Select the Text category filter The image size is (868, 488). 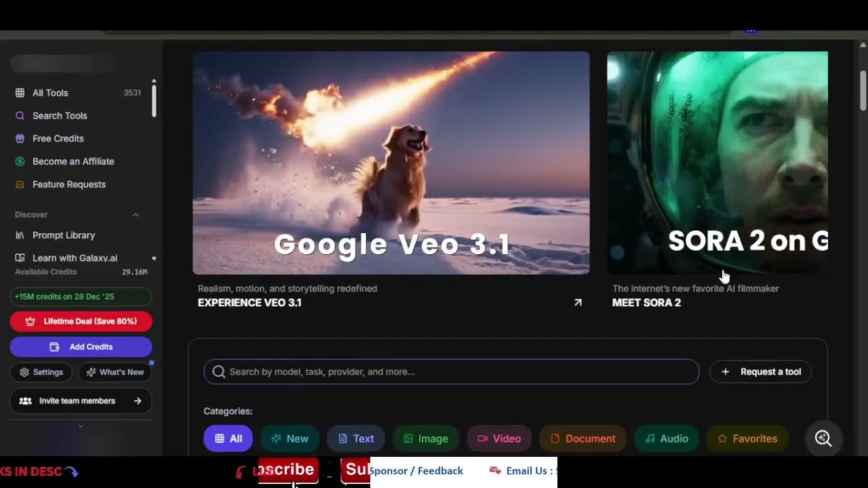click(356, 439)
